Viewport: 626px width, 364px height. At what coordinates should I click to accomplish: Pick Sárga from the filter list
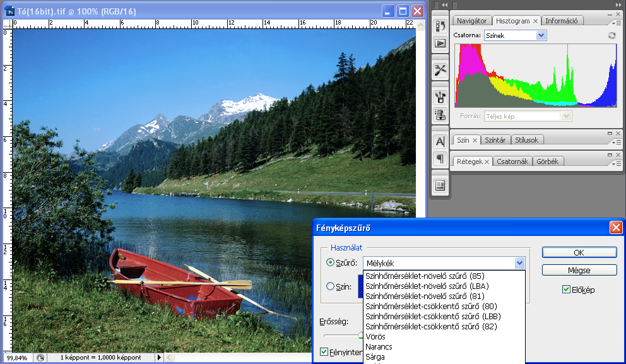click(x=444, y=357)
